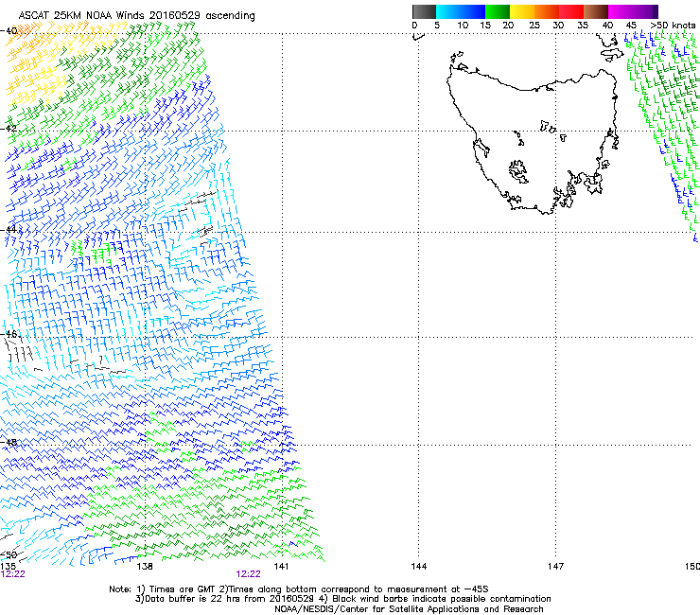Click the "15" legend scale number
Viewport: 700px width, 615px height.
(x=485, y=26)
